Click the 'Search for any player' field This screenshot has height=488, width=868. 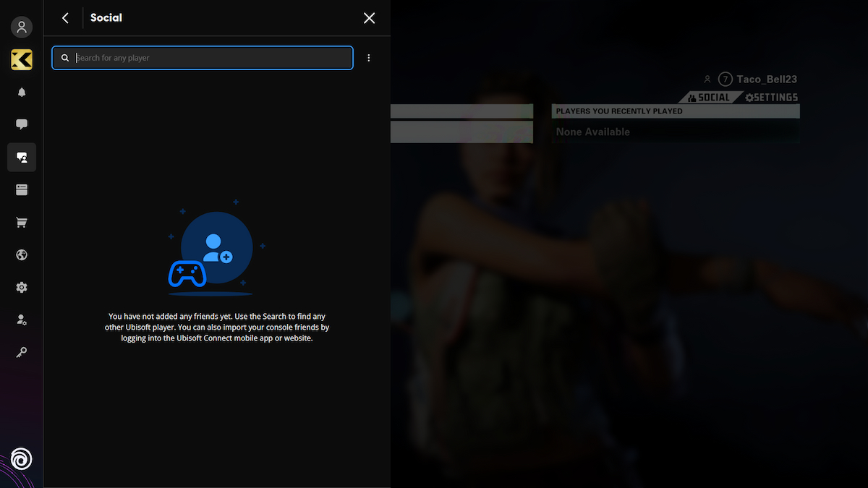210,58
